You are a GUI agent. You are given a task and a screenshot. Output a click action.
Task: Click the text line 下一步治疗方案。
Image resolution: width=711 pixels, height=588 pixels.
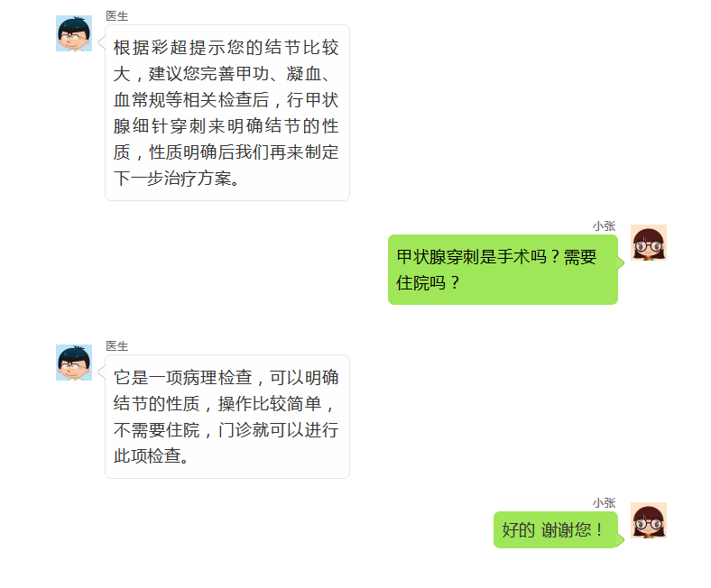(x=176, y=179)
